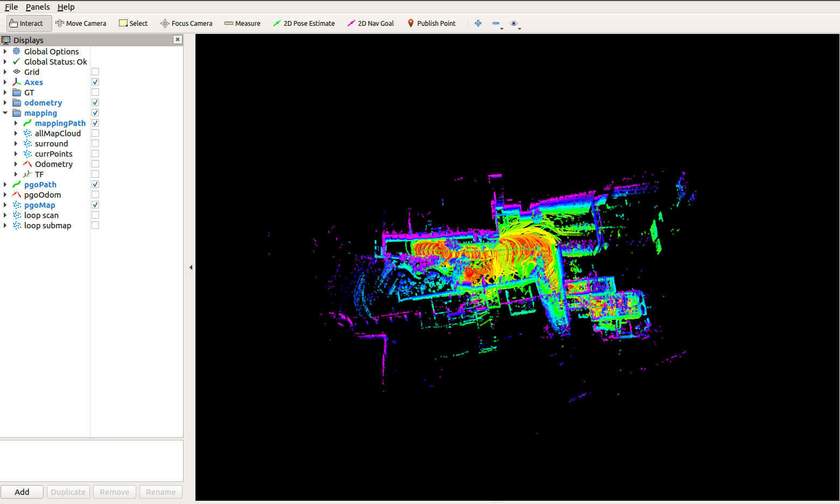Click the minus remove-tool icon
Screen dimensions: 840x504
tap(496, 23)
